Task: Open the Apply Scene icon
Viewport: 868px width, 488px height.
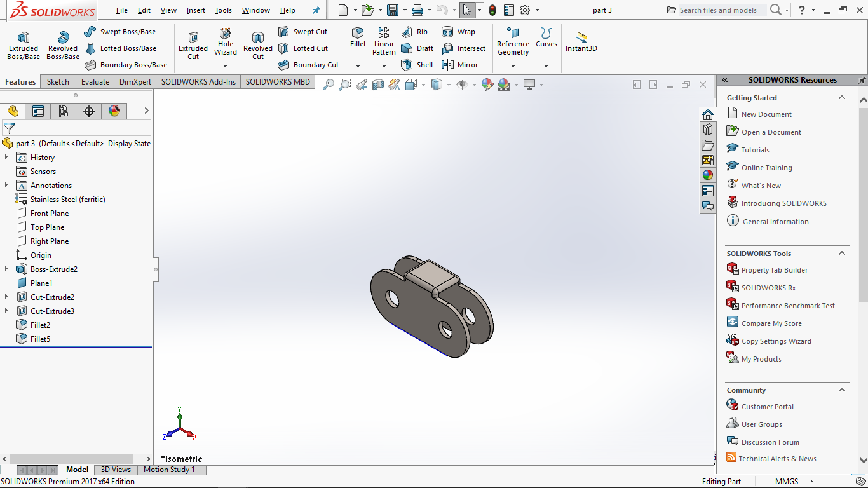Action: (504, 85)
